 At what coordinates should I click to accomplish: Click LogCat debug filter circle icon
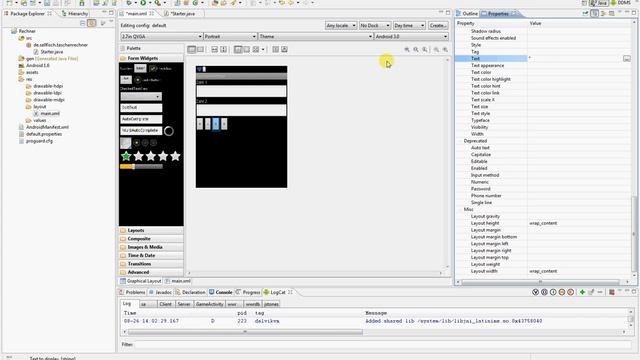coord(544,292)
